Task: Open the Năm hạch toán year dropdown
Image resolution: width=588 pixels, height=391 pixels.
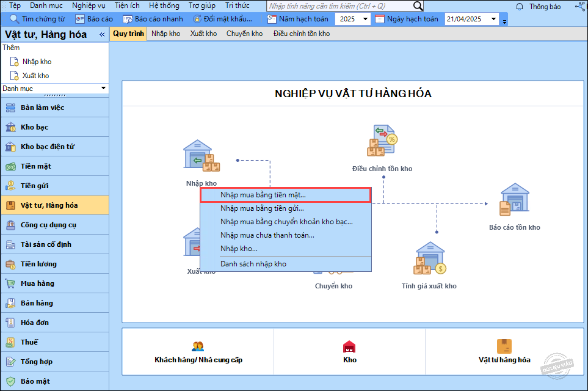Action: (365, 19)
